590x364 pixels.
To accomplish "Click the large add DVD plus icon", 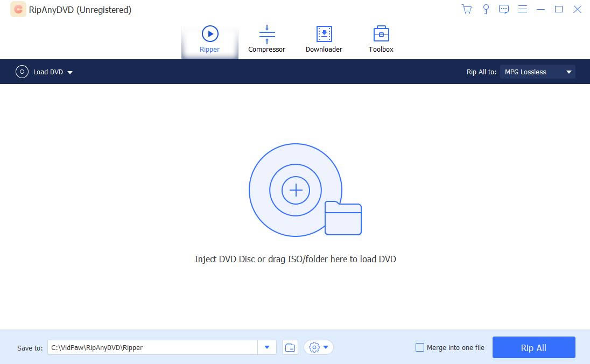I will pyautogui.click(x=296, y=190).
